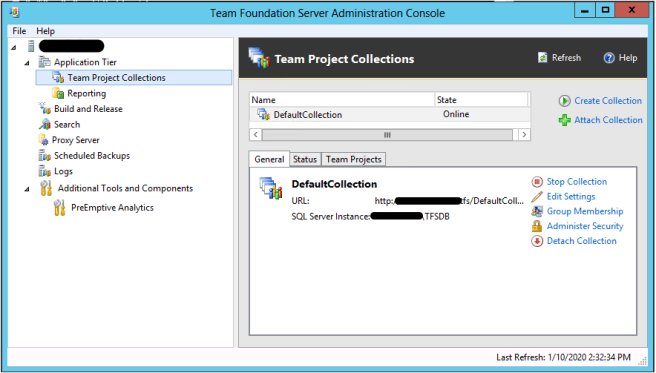Click the pencil Edit Settings icon
The height and width of the screenshot is (373, 656).
pos(537,197)
